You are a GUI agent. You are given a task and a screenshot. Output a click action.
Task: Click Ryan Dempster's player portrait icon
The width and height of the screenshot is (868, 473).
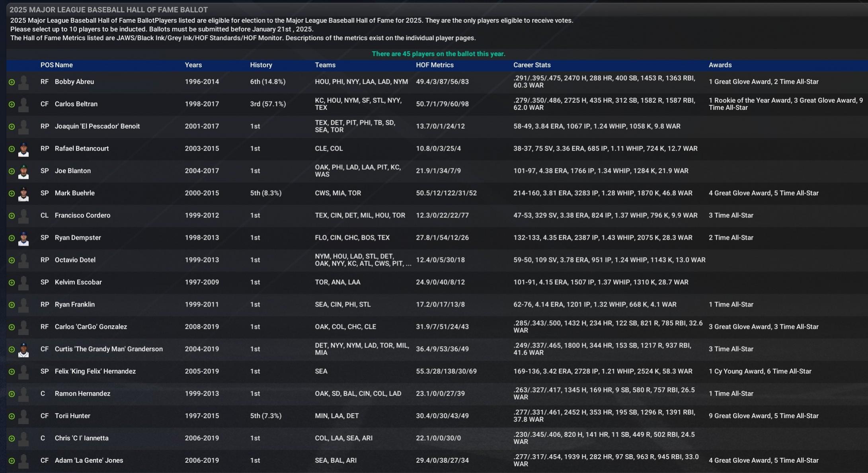point(23,238)
